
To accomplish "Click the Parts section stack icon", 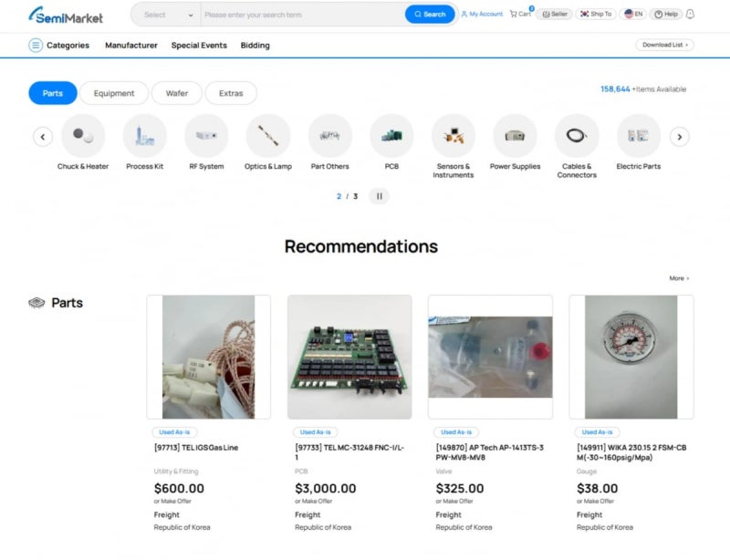I will [x=36, y=303].
